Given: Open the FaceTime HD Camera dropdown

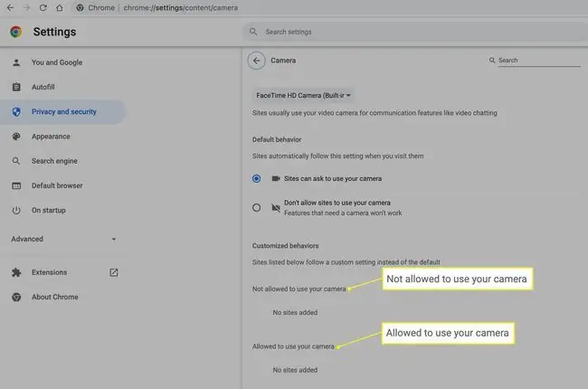Looking at the screenshot, I should click(x=303, y=96).
